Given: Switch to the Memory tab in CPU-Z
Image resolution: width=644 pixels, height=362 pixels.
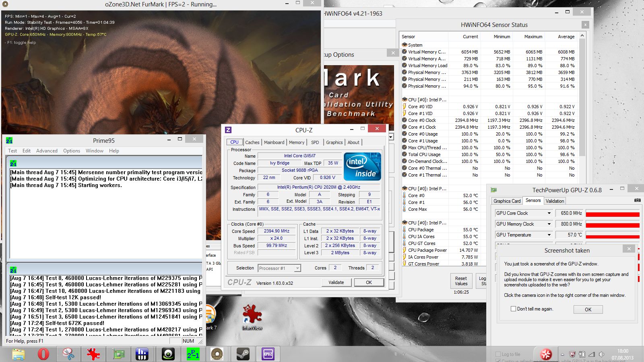Looking at the screenshot, I should point(297,142).
